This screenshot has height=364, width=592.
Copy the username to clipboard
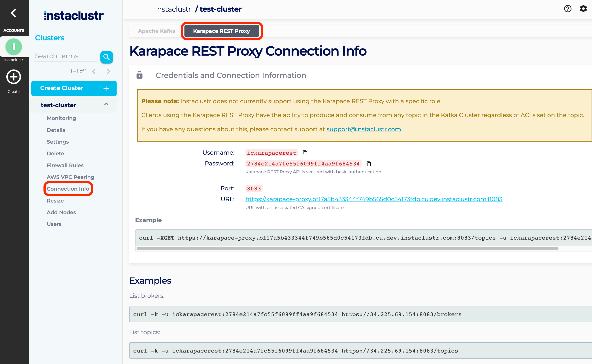click(305, 153)
